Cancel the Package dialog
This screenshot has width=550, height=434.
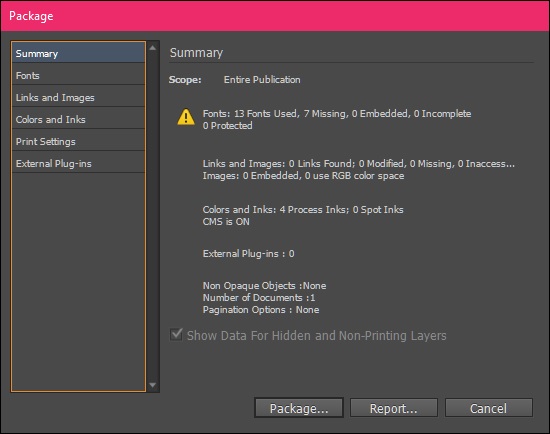click(489, 408)
